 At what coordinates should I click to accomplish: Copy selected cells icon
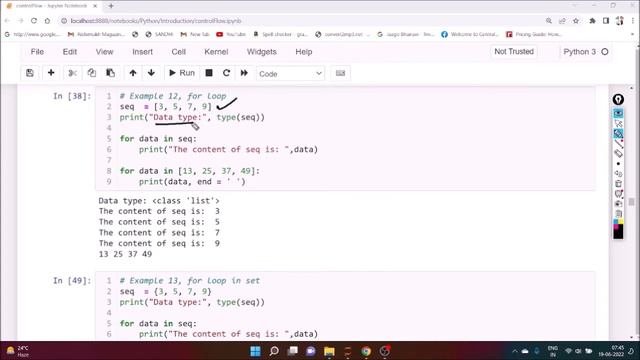click(91, 73)
